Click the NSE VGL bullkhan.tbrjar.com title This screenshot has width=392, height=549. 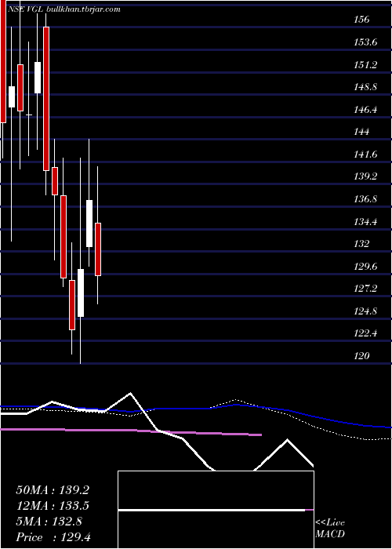click(64, 9)
